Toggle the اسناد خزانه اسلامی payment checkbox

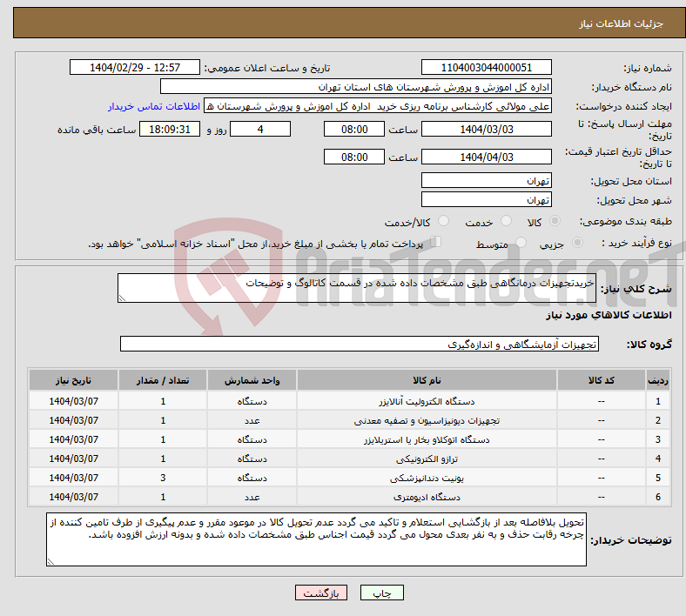[x=436, y=242]
